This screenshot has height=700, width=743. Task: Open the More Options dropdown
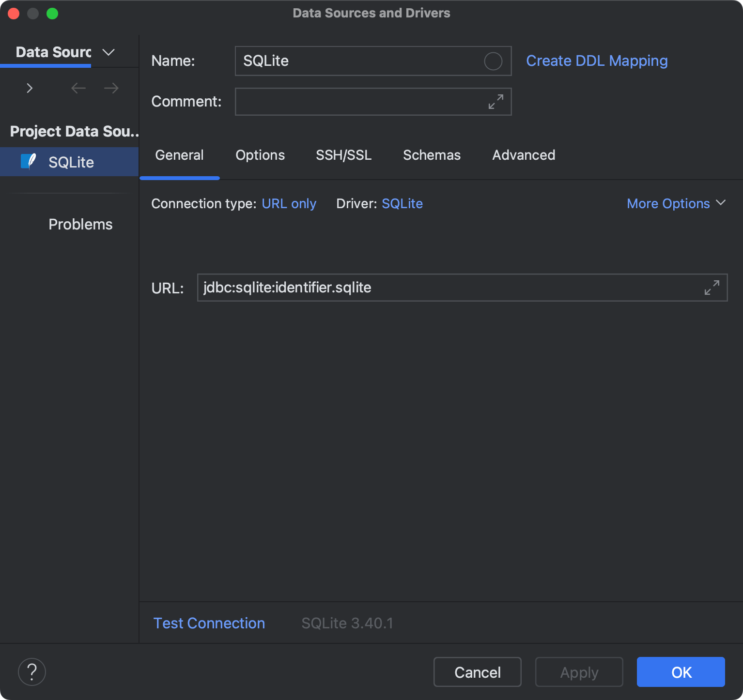pos(676,203)
